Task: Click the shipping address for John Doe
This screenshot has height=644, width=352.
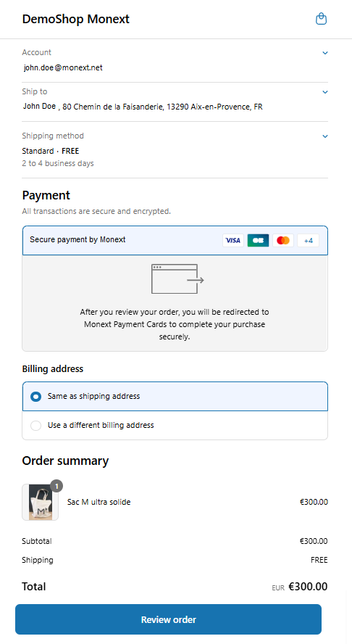Action: 143,107
